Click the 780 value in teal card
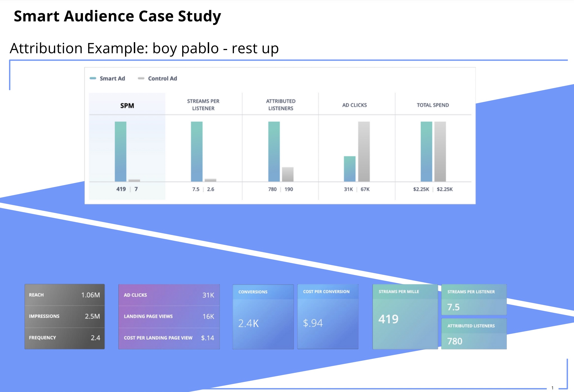 pyautogui.click(x=455, y=341)
